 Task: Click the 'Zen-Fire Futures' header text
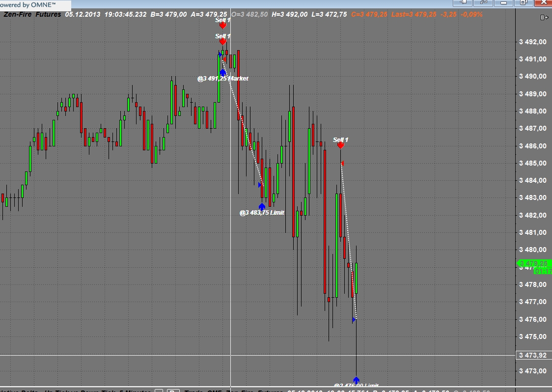coord(32,14)
